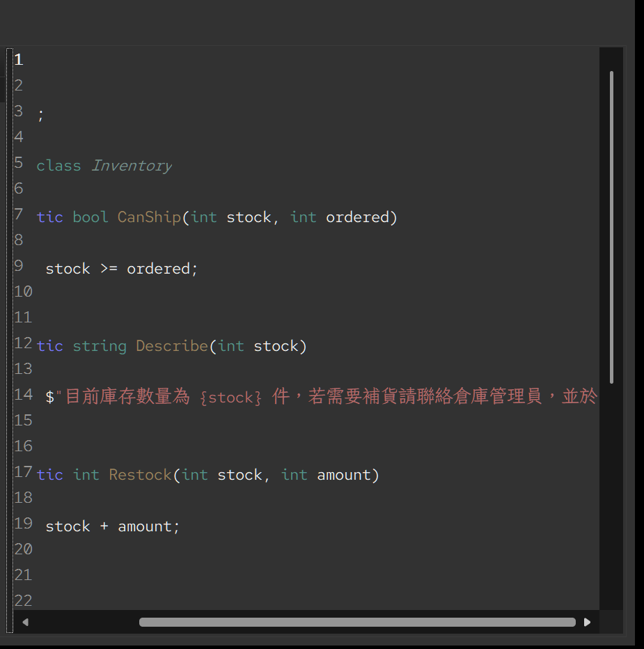The image size is (644, 649).
Task: Click 'stock >= ordered;' expression
Action: [122, 269]
